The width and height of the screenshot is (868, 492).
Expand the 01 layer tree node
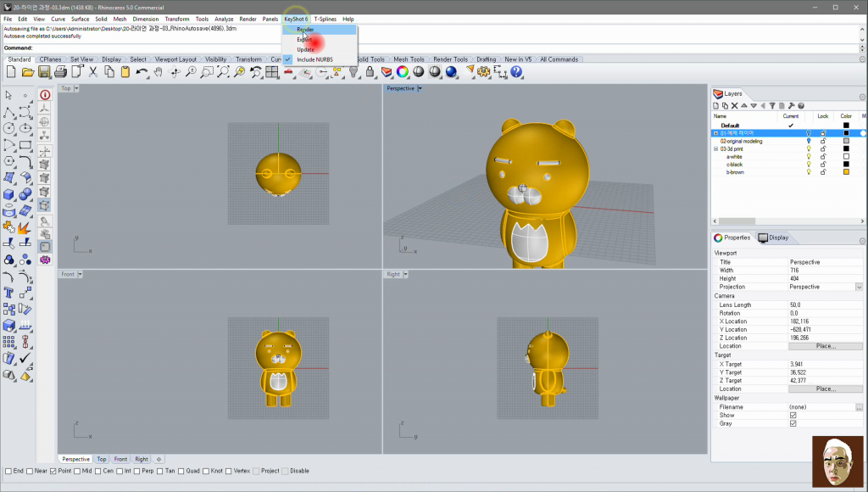pyautogui.click(x=715, y=133)
